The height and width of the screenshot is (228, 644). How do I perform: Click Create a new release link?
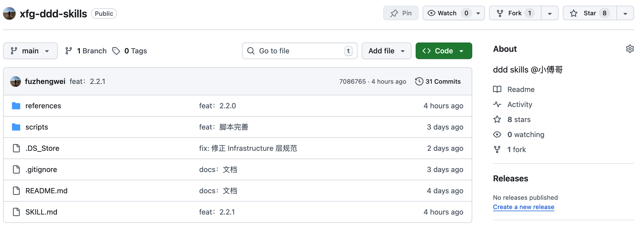pos(523,207)
